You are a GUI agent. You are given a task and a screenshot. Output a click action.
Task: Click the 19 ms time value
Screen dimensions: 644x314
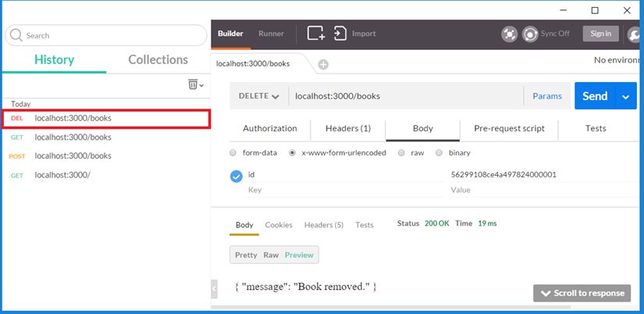click(x=487, y=223)
